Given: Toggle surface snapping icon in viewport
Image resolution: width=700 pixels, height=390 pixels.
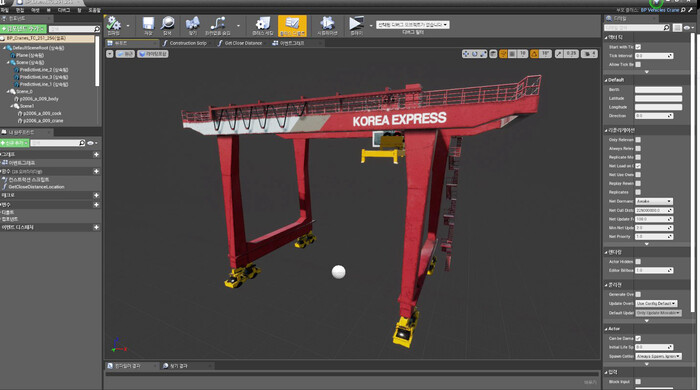Looking at the screenshot, I should coord(503,54).
